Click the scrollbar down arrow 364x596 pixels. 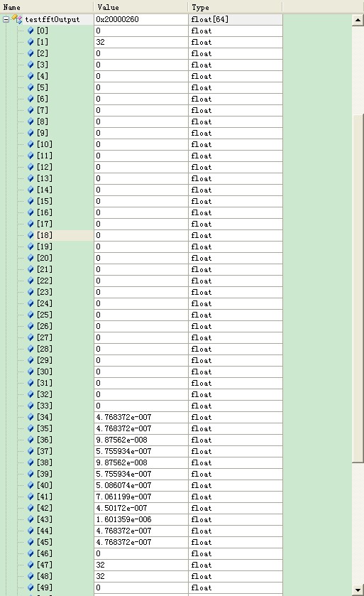click(358, 590)
